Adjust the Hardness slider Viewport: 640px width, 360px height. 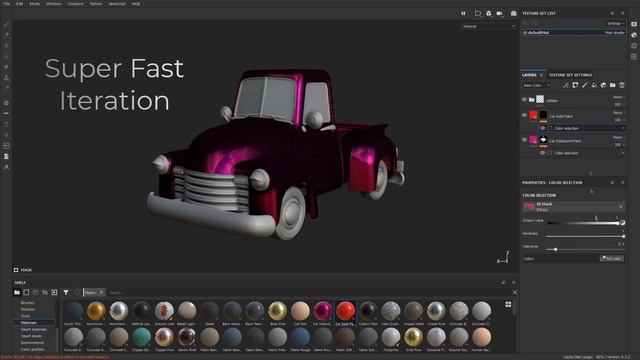(585, 236)
